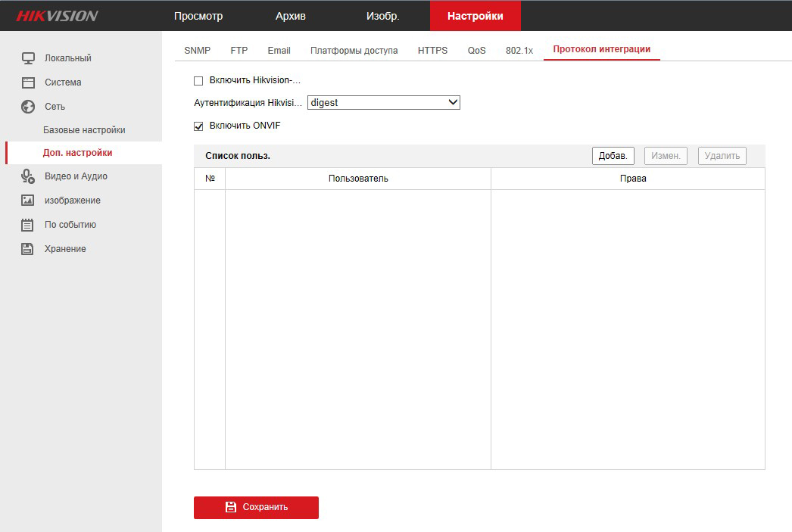Click the Удалить button

[722, 156]
